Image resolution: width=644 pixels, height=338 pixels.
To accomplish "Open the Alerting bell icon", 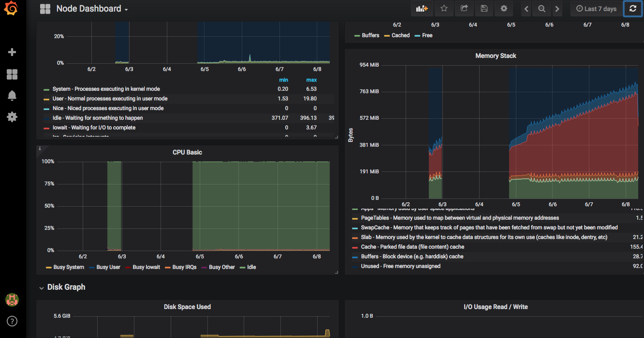I will click(x=12, y=96).
